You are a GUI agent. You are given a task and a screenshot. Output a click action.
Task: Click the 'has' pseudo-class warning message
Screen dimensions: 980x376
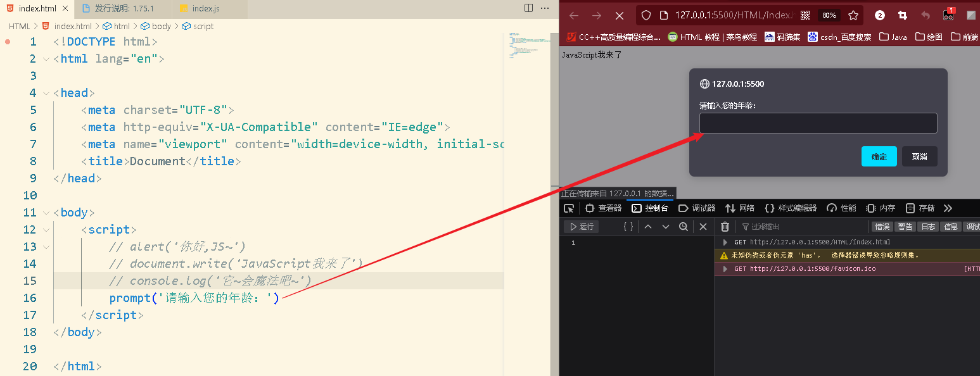pos(825,256)
